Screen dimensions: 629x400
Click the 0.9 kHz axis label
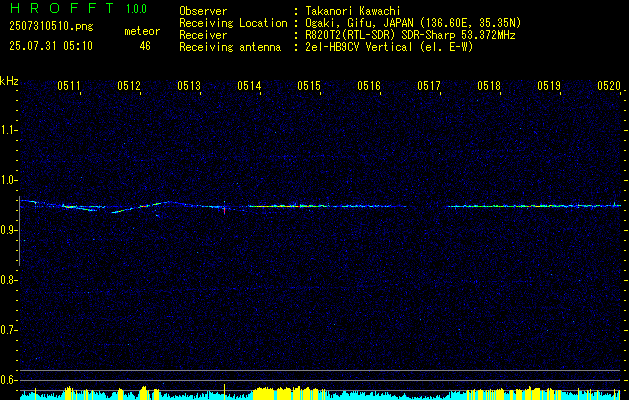tap(8, 230)
